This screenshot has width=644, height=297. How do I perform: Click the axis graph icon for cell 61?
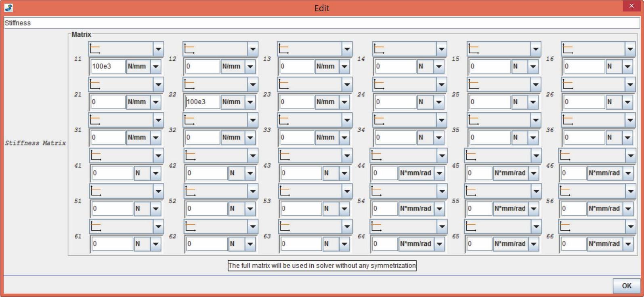pyautogui.click(x=96, y=227)
